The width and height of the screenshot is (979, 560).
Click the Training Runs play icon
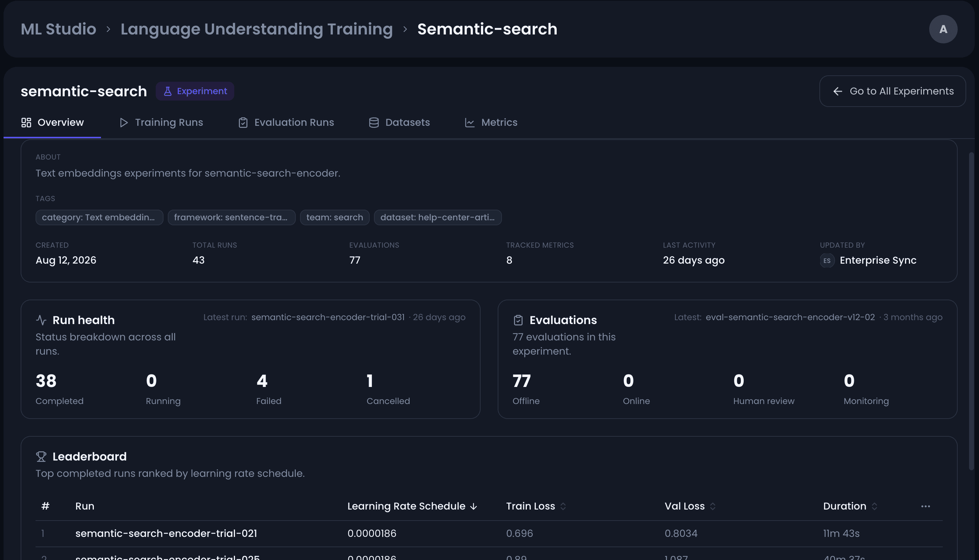[x=123, y=123]
